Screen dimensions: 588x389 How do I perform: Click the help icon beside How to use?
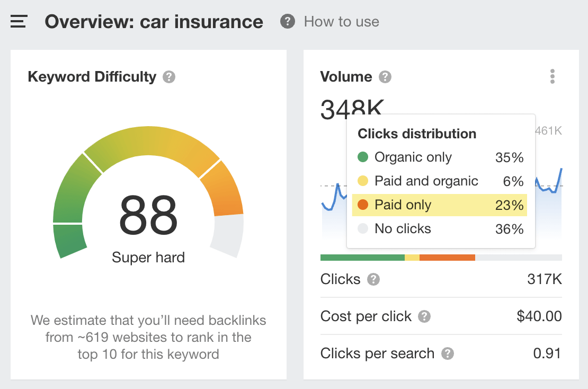tap(288, 22)
